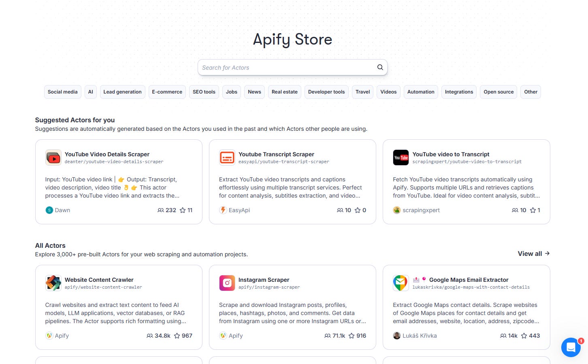Filter by Open source category
588x364 pixels.
[x=499, y=92]
